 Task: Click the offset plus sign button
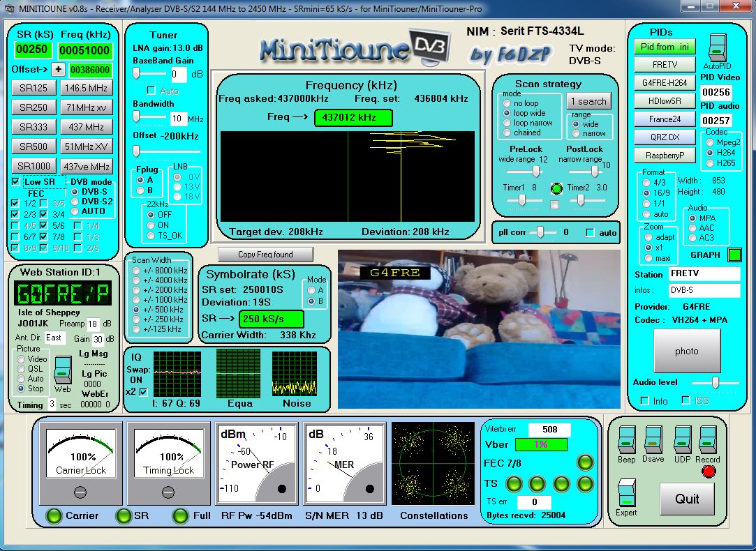(58, 69)
